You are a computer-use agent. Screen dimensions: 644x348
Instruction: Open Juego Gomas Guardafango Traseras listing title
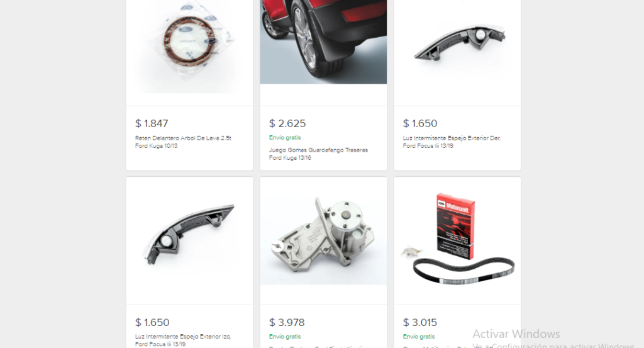pos(318,154)
